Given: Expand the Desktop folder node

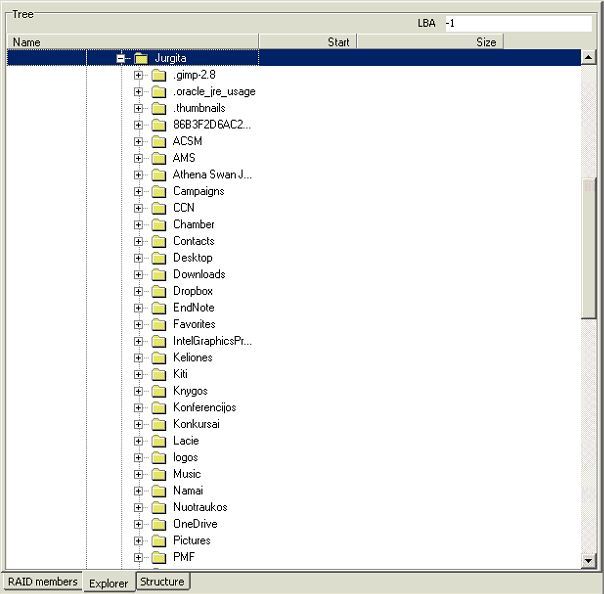Looking at the screenshot, I should click(x=138, y=258).
